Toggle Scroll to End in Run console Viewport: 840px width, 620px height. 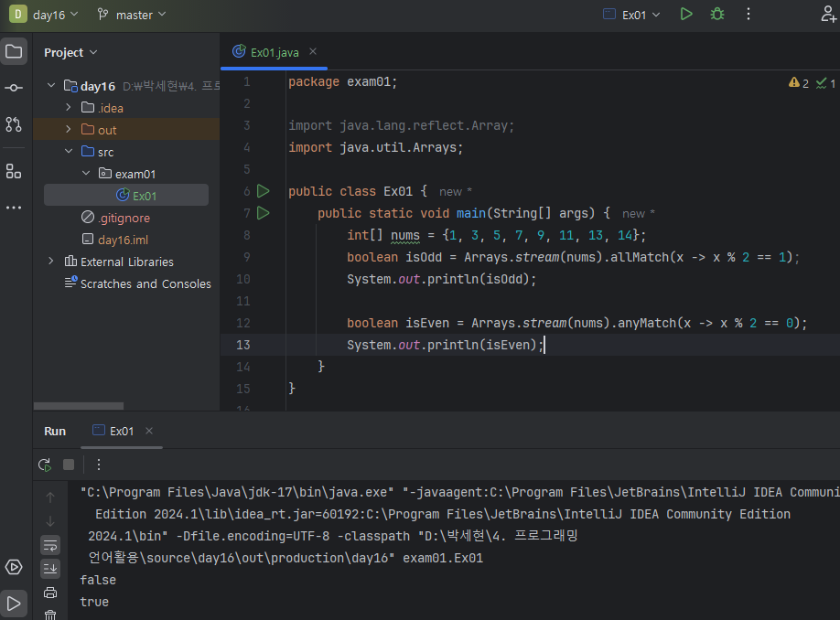click(x=50, y=569)
